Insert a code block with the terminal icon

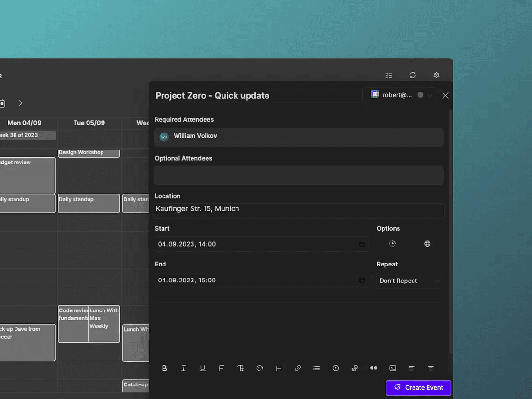click(x=393, y=368)
